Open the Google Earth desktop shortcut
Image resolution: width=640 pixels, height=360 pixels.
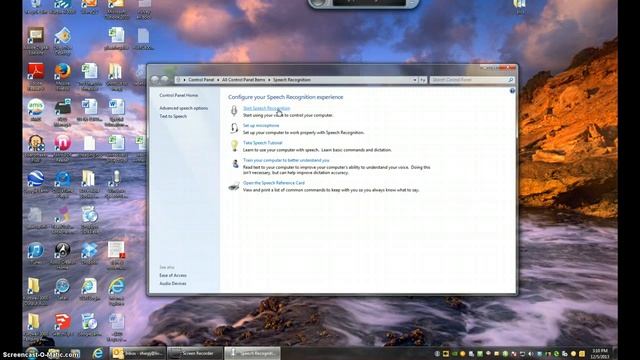point(36,182)
